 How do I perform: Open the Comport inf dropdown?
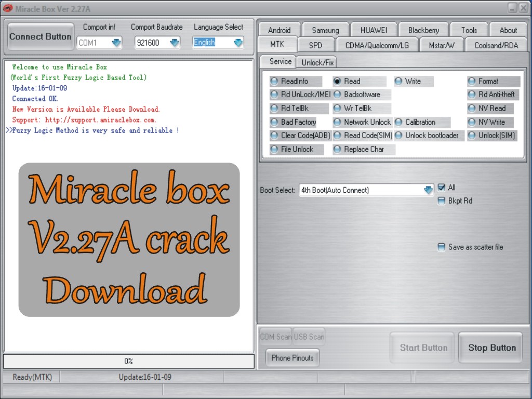117,43
